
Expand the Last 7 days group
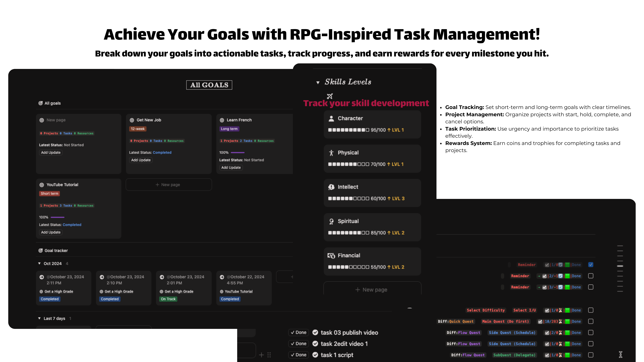pyautogui.click(x=39, y=318)
